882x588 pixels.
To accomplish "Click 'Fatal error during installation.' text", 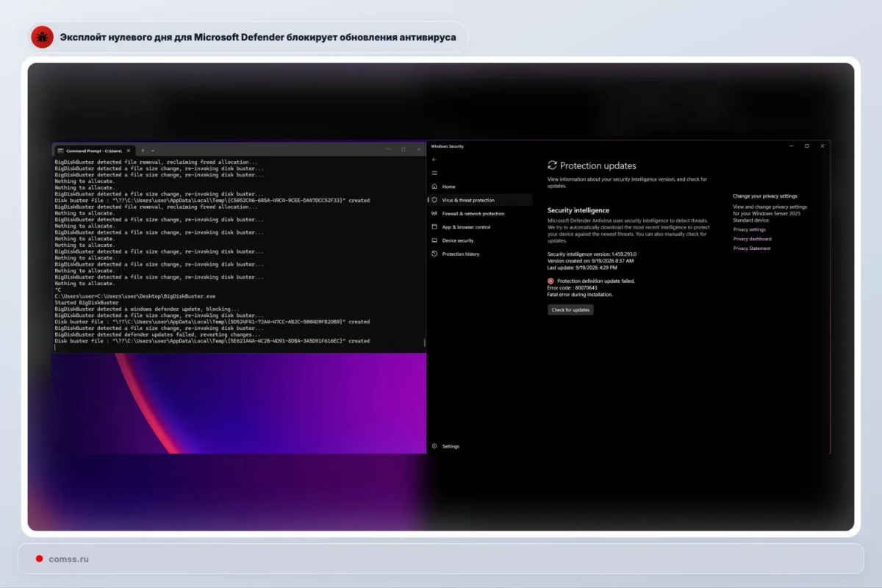I will (x=580, y=295).
